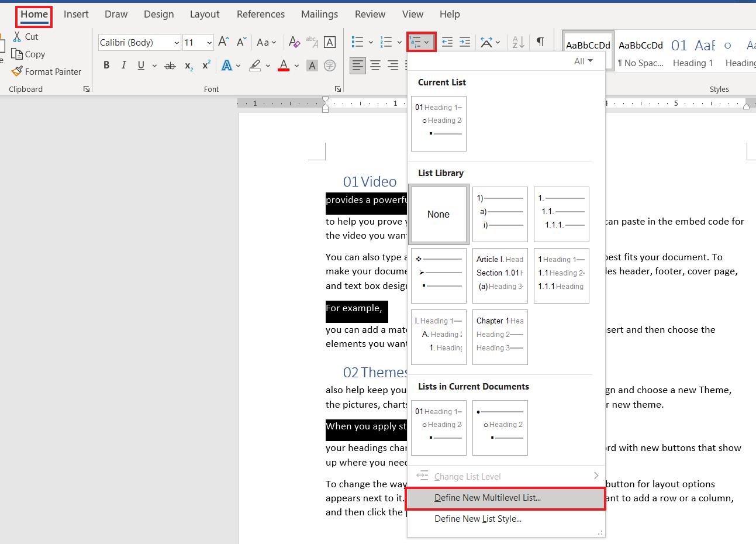Open the References tab
This screenshot has width=756, height=544.
coord(261,14)
